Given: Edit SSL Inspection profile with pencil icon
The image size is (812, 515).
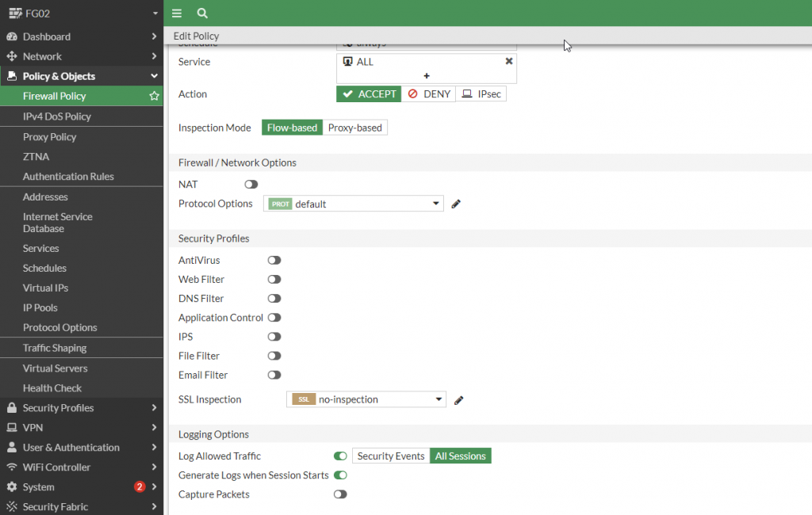Looking at the screenshot, I should pos(458,400).
